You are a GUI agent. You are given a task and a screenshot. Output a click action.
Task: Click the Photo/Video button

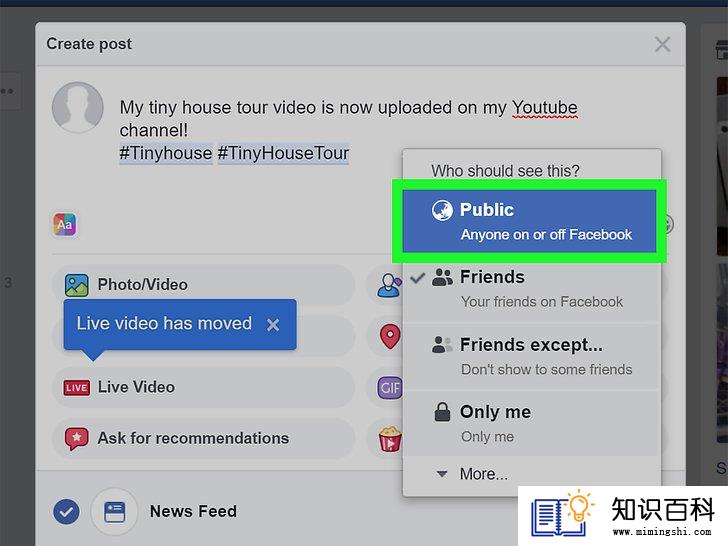click(x=203, y=285)
